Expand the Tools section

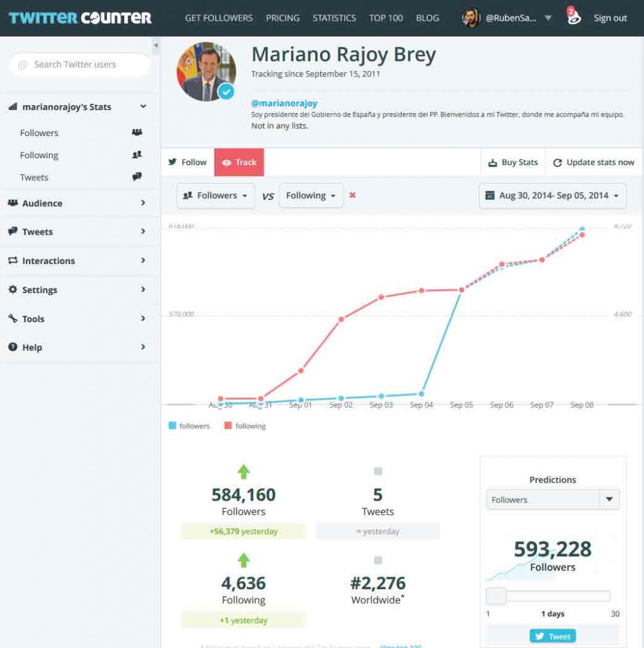pyautogui.click(x=143, y=318)
